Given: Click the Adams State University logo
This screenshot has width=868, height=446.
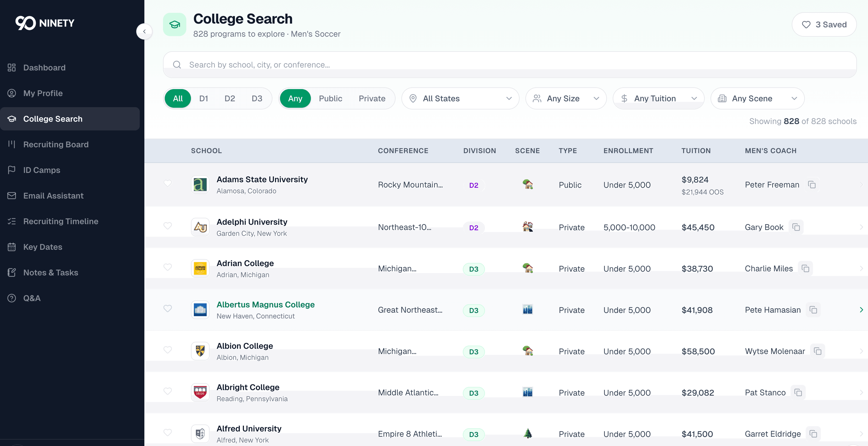Looking at the screenshot, I should tap(200, 185).
